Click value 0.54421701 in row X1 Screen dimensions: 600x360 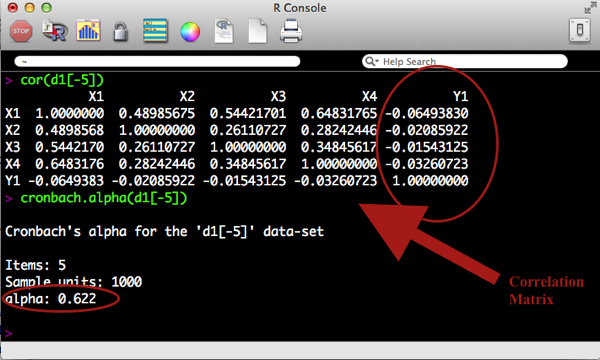pyautogui.click(x=248, y=113)
